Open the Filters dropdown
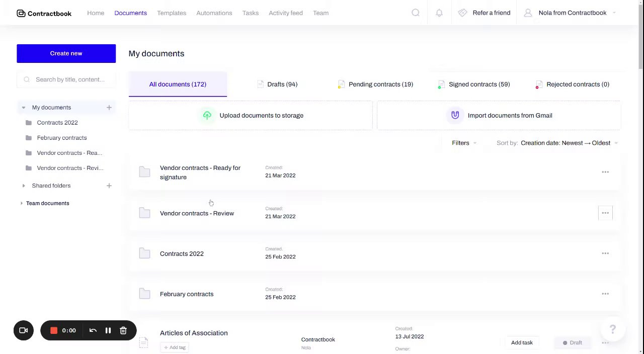 point(463,143)
